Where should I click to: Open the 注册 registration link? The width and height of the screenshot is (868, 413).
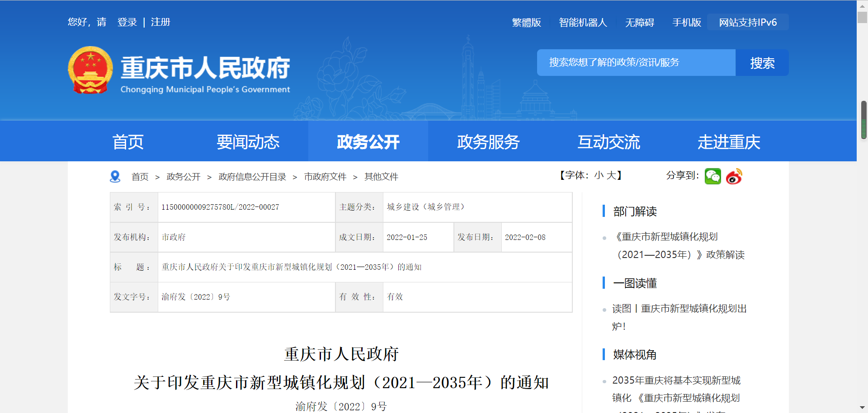pyautogui.click(x=160, y=22)
